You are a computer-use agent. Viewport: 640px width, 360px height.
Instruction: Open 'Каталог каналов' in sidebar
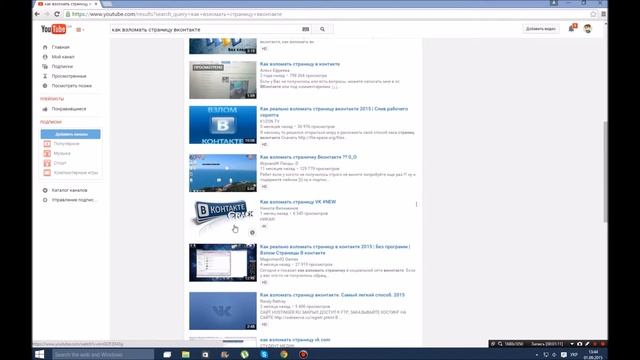69,191
